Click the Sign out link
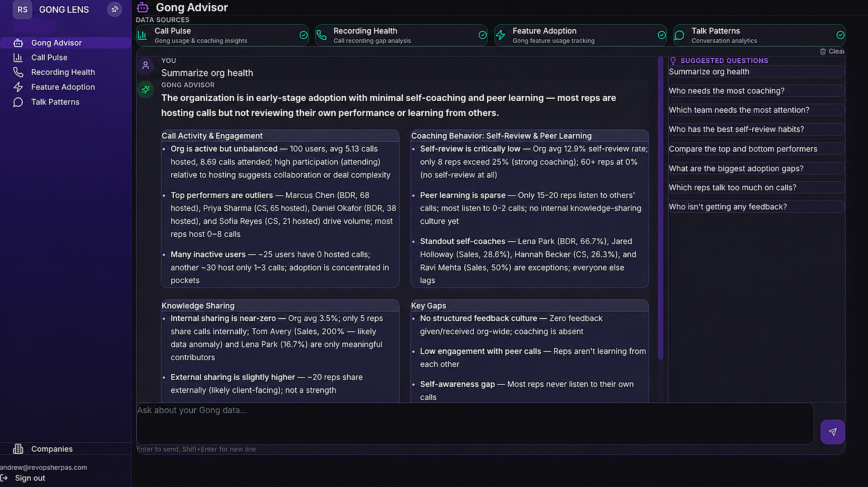This screenshot has height=487, width=868. (x=30, y=478)
